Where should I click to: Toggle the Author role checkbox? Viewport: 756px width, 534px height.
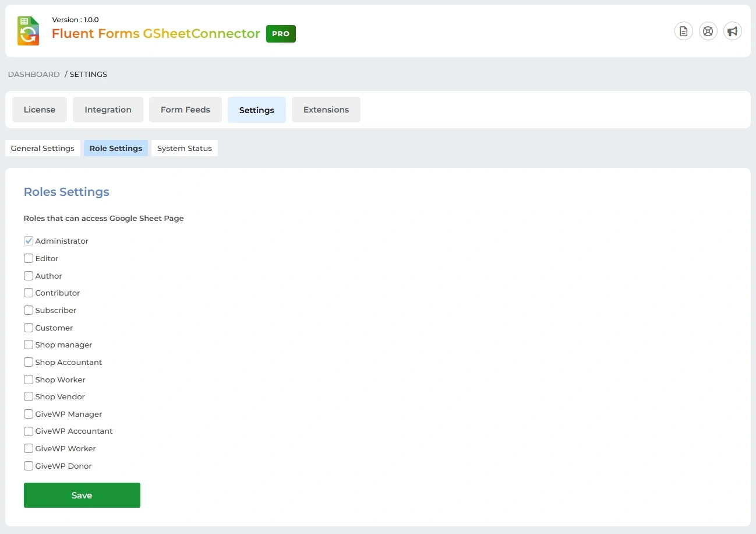point(29,276)
